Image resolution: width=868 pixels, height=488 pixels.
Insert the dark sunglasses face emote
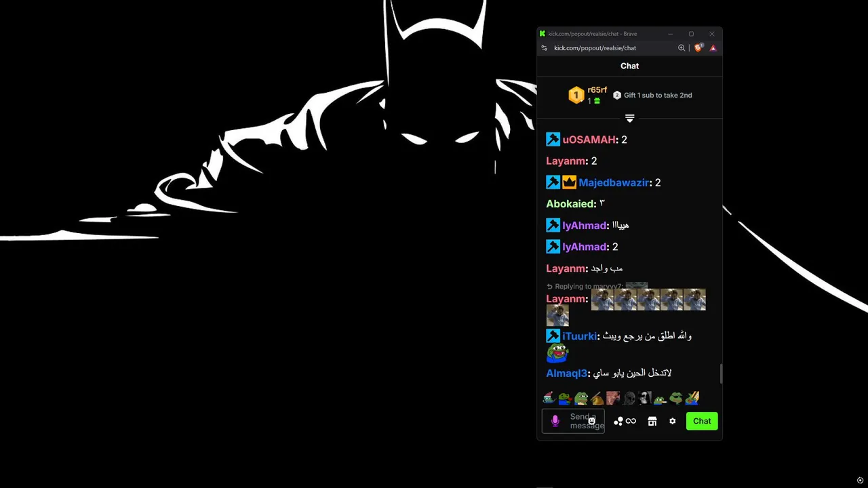pyautogui.click(x=645, y=398)
